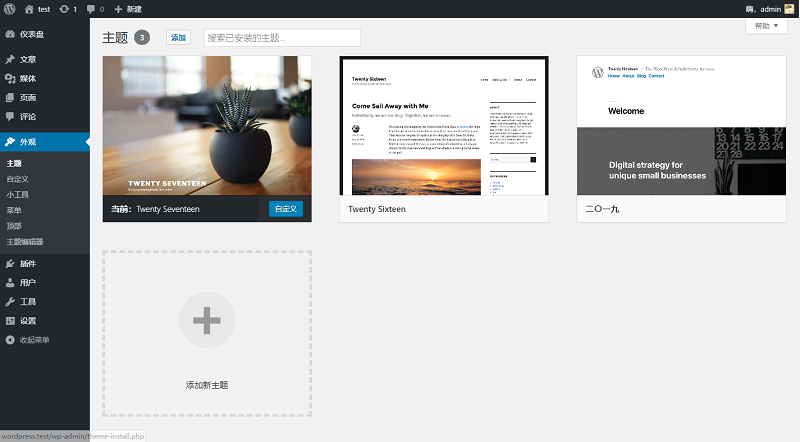Click the 媒体 media icon
This screenshot has height=442, width=800.
point(10,78)
